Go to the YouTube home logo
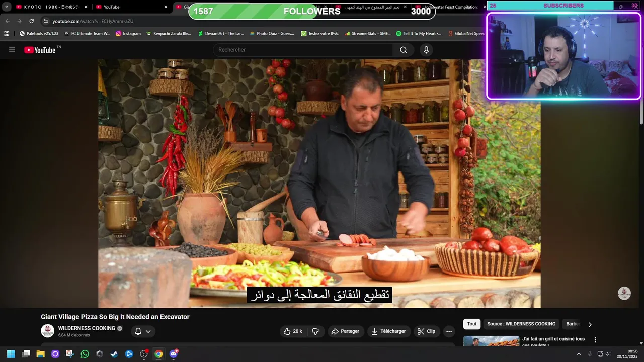Screen dimensions: 644x362 (40, 50)
